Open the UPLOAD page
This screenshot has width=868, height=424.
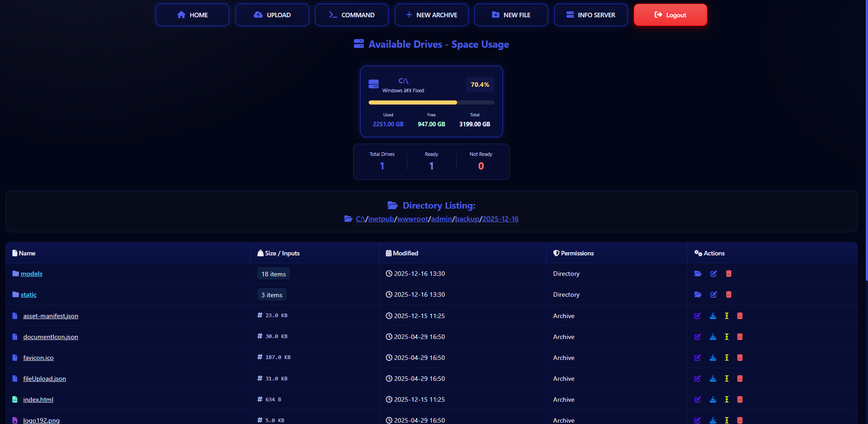272,15
